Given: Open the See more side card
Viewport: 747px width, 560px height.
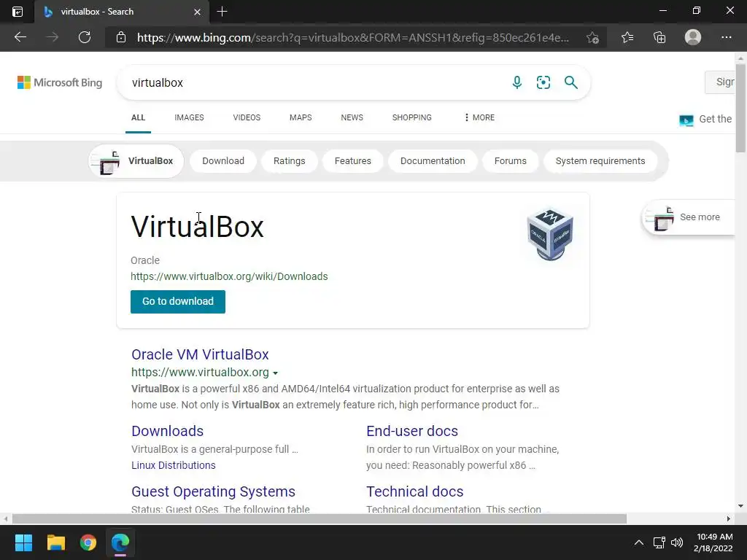Looking at the screenshot, I should point(689,217).
